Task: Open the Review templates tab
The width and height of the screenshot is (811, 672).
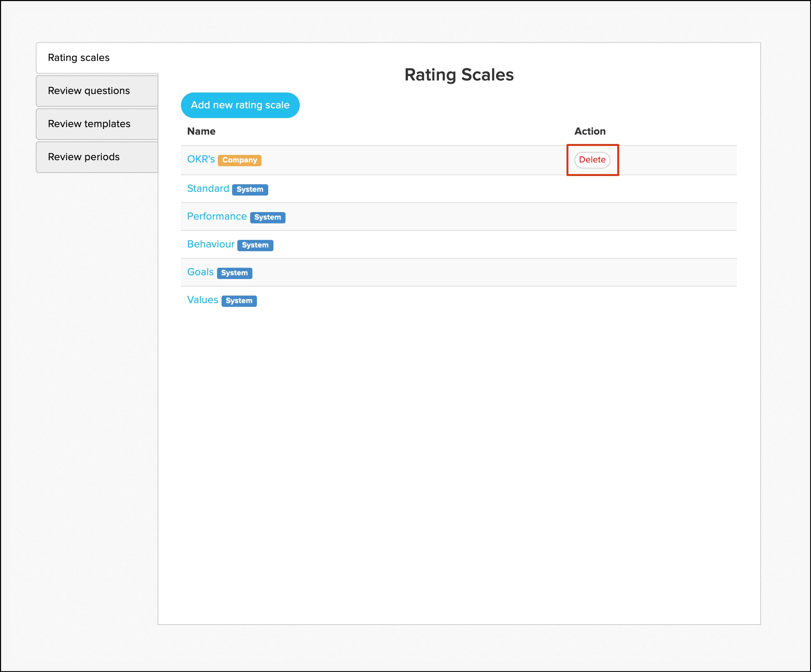Action: [89, 124]
